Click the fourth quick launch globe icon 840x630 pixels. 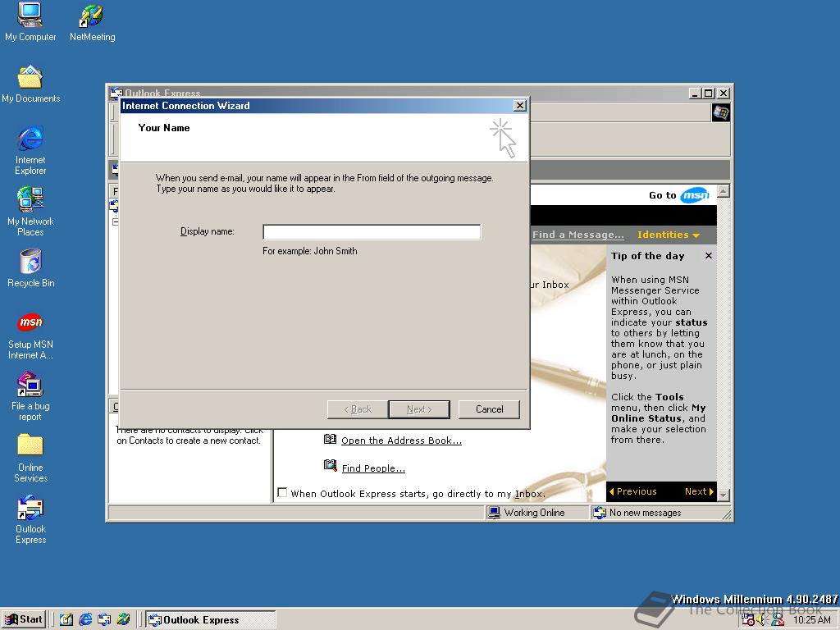[x=123, y=619]
